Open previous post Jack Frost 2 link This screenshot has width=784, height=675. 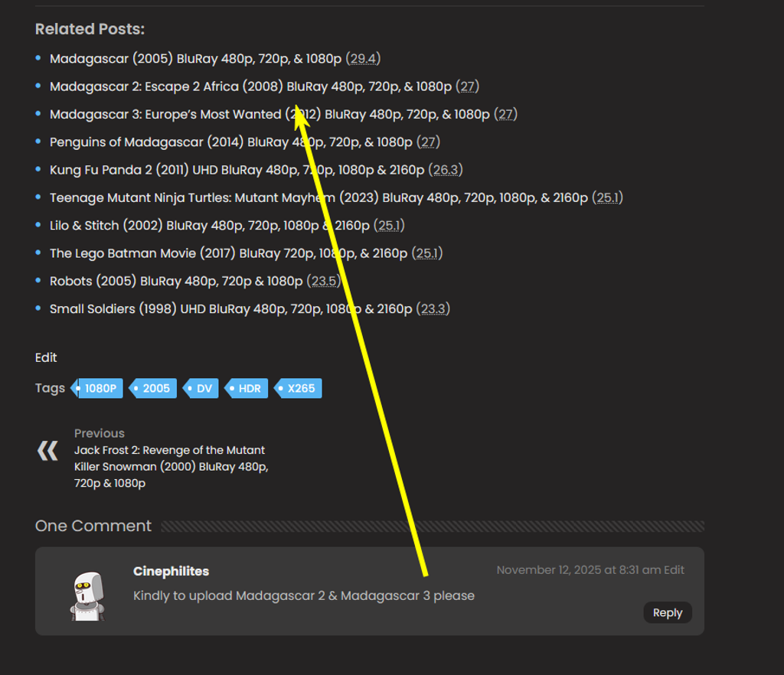point(171,467)
